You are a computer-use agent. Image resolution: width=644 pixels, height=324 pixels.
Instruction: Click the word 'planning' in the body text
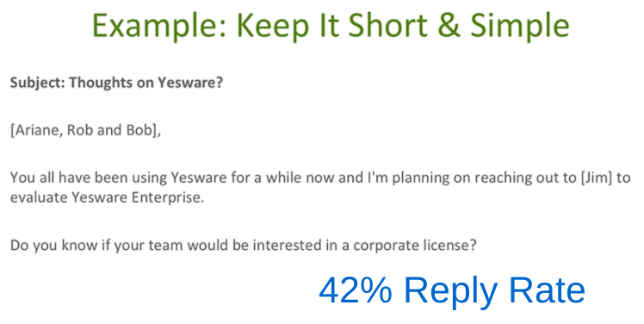click(420, 178)
